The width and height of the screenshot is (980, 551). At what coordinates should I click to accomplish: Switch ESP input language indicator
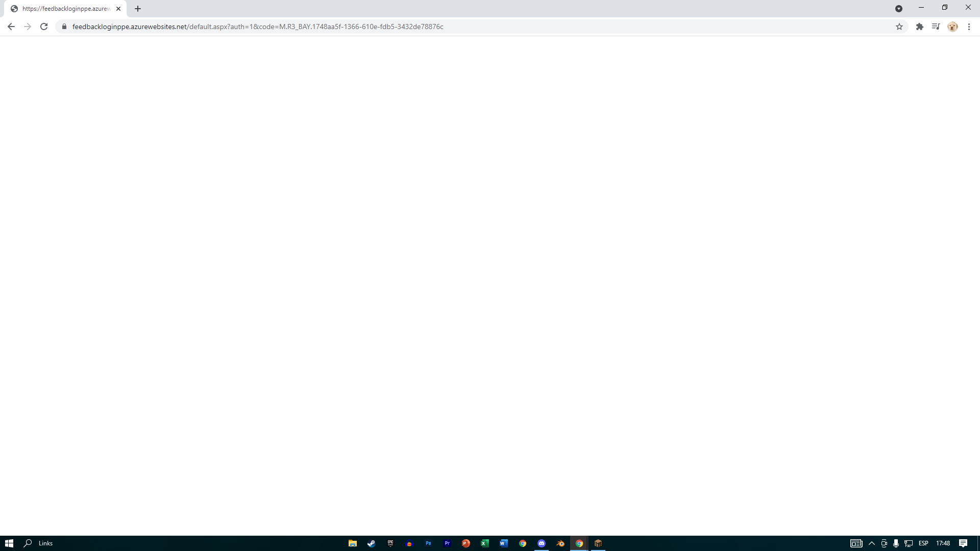tap(923, 543)
